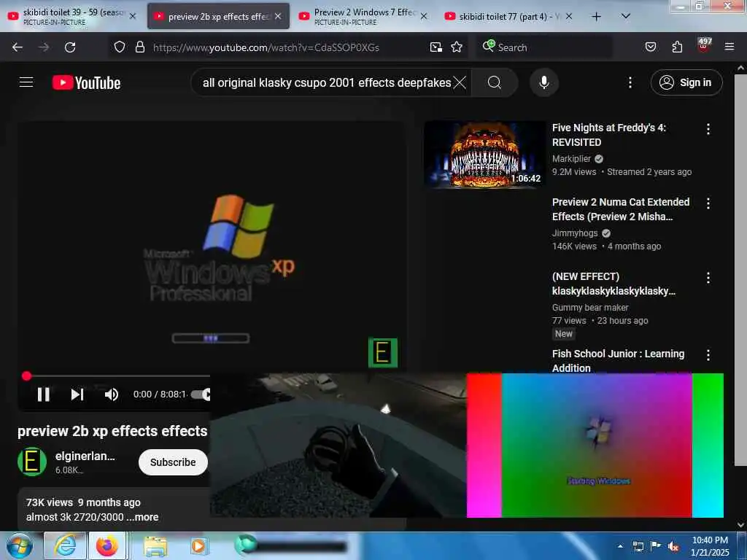
Task: Open Fish School Junior : Learning Addition title
Action: [x=618, y=360]
